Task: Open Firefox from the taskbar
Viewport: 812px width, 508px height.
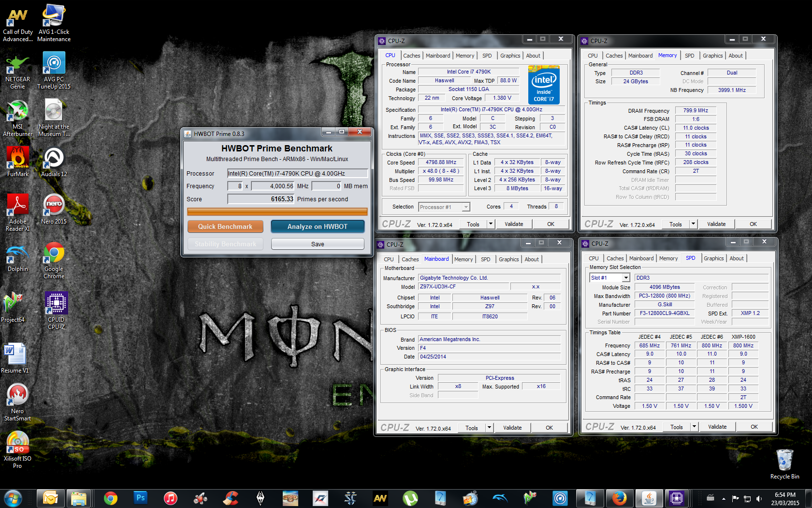Action: tap(619, 498)
